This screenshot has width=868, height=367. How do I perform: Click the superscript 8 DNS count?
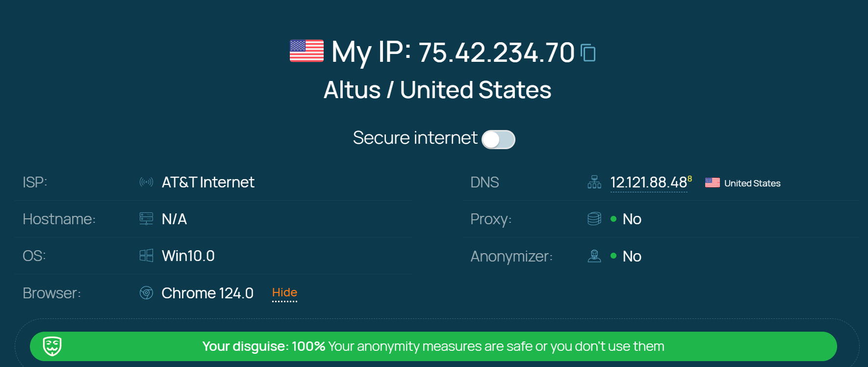pyautogui.click(x=690, y=179)
